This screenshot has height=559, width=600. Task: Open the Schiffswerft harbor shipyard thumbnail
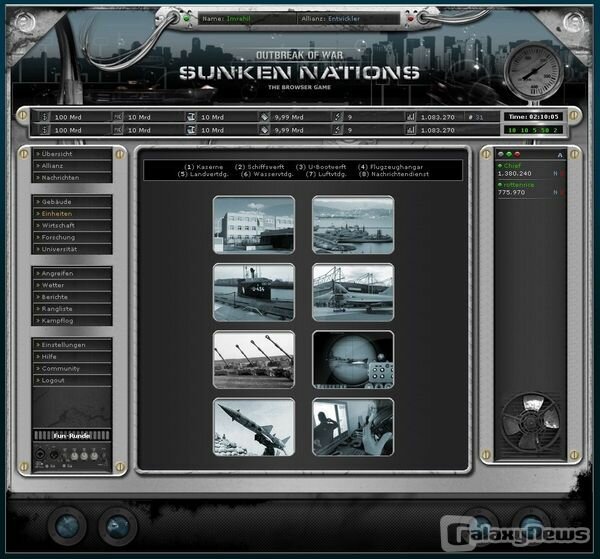[x=353, y=225]
